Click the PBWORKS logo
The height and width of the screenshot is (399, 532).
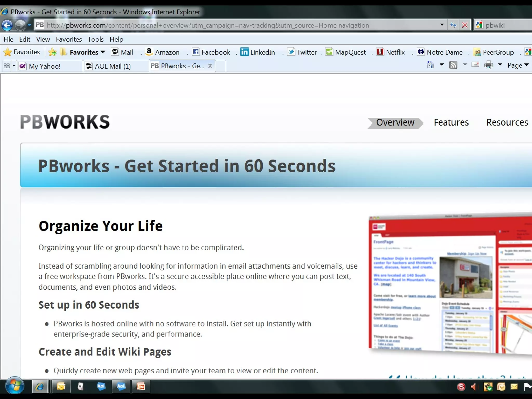coord(65,122)
